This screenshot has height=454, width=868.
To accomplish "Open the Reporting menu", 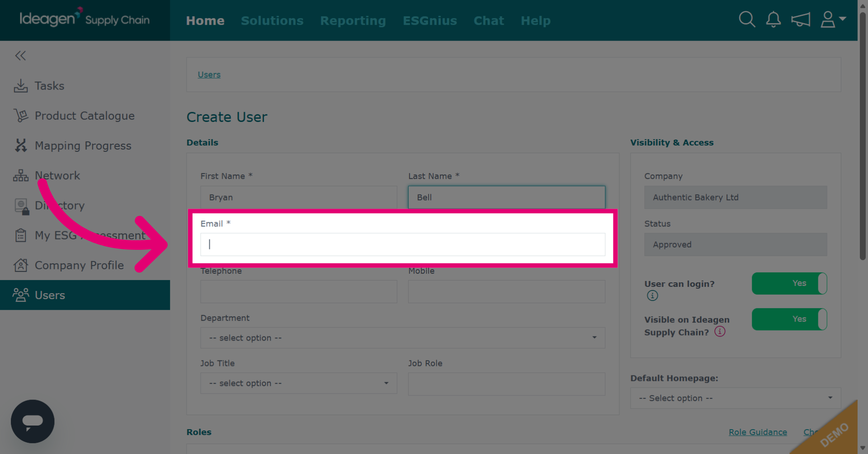I will point(353,21).
